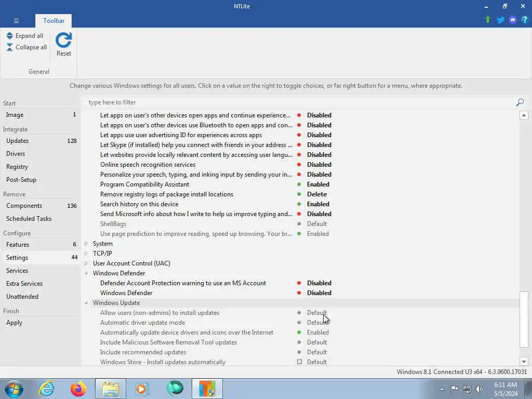Select Send Microsoft info about typing row
532x399 pixels.
pyautogui.click(x=196, y=214)
